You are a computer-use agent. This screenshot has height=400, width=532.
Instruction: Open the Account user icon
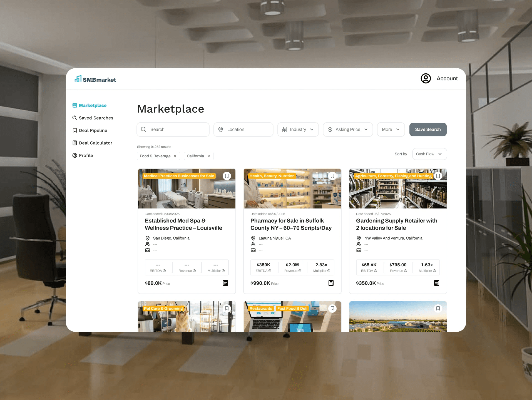[x=426, y=79]
